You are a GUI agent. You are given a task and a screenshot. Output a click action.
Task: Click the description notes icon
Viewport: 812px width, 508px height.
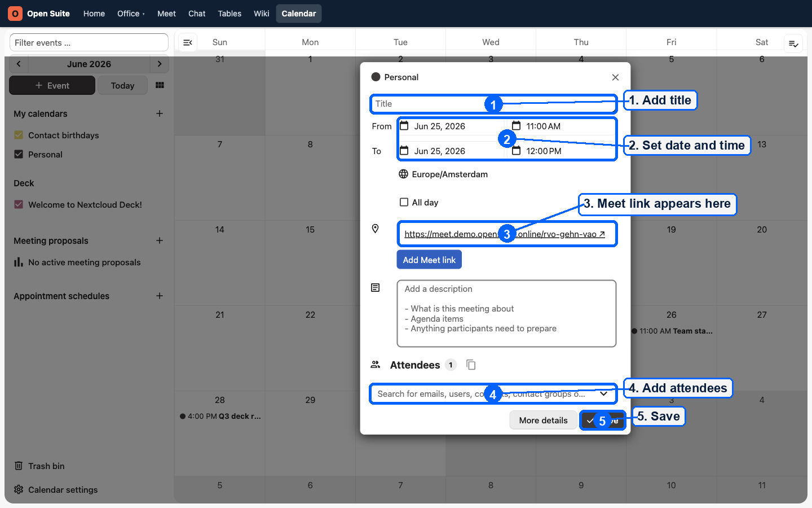coord(375,288)
